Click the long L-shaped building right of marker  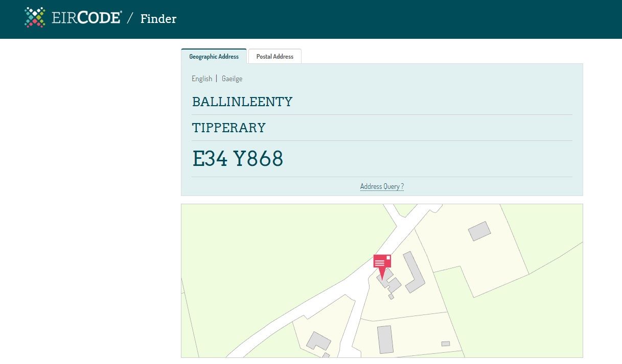415,273
